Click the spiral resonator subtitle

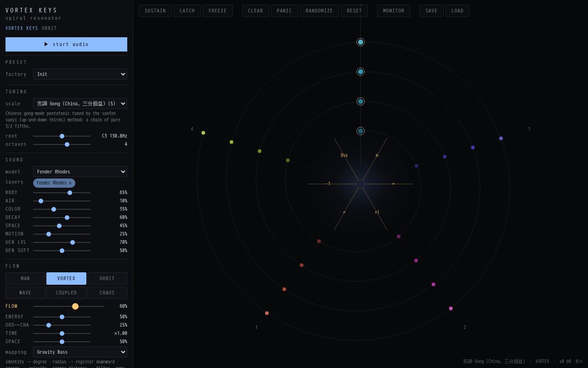(34, 18)
